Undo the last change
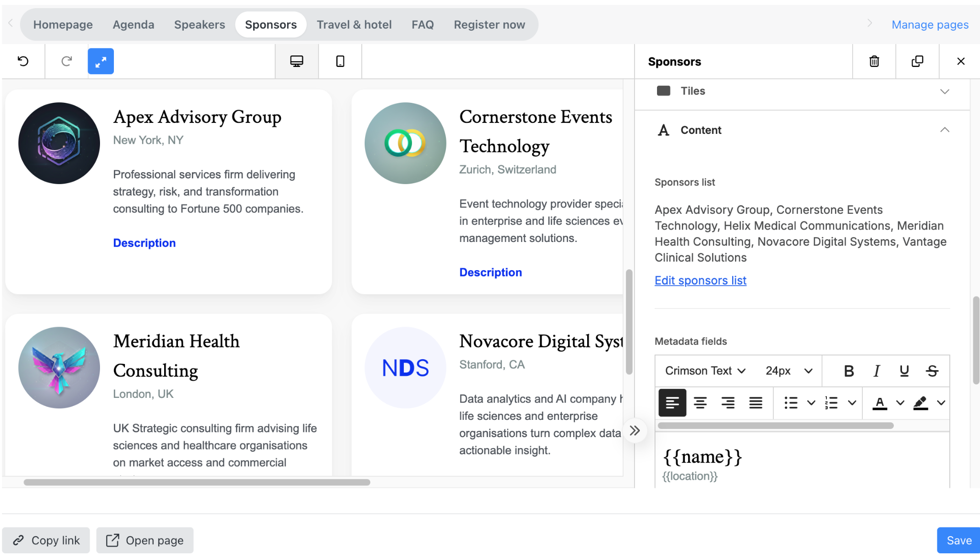Image resolution: width=980 pixels, height=560 pixels. click(23, 61)
